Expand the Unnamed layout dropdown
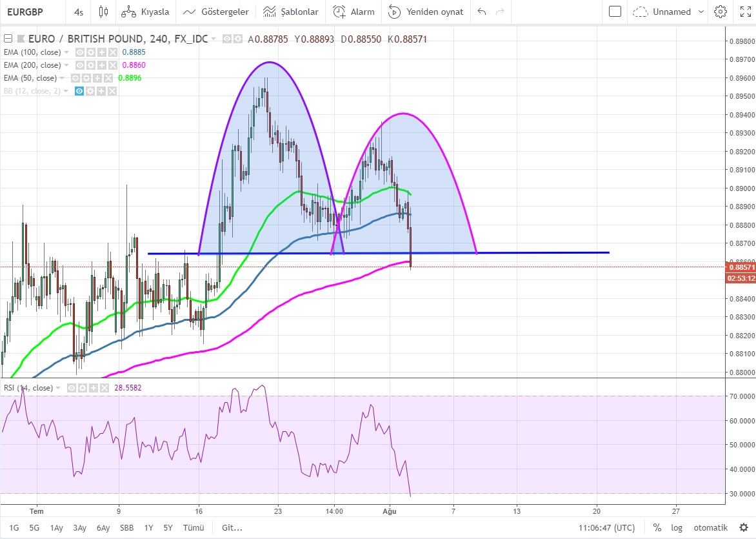Screen dimensions: 756x539 tap(701, 12)
